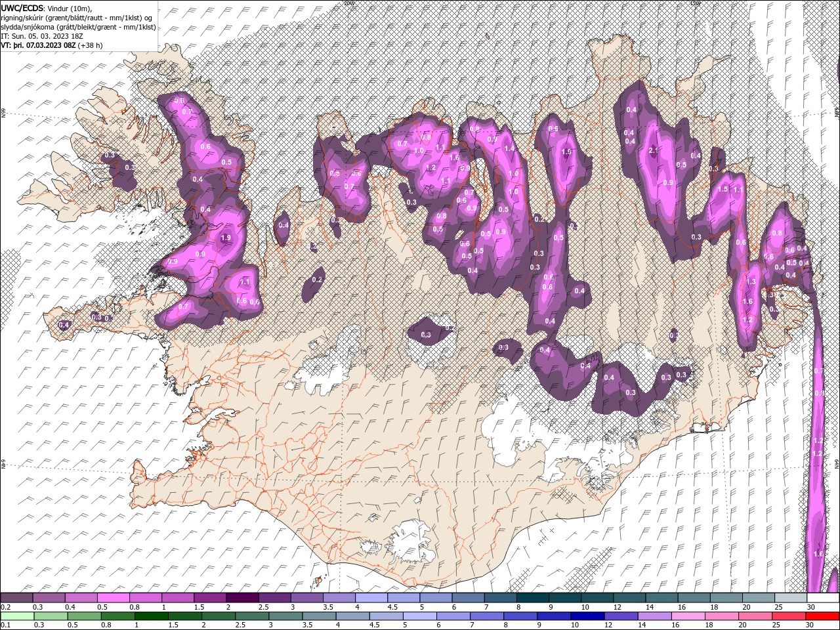Pick the light pink rain swatch starting at 16
Image resolution: width=840 pixels, height=630 pixels.
point(688,616)
